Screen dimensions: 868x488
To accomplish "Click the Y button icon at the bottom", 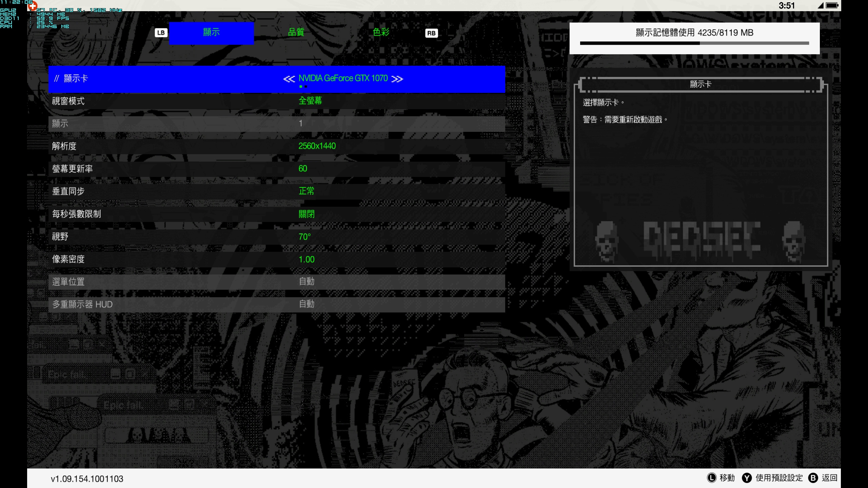I will (747, 478).
